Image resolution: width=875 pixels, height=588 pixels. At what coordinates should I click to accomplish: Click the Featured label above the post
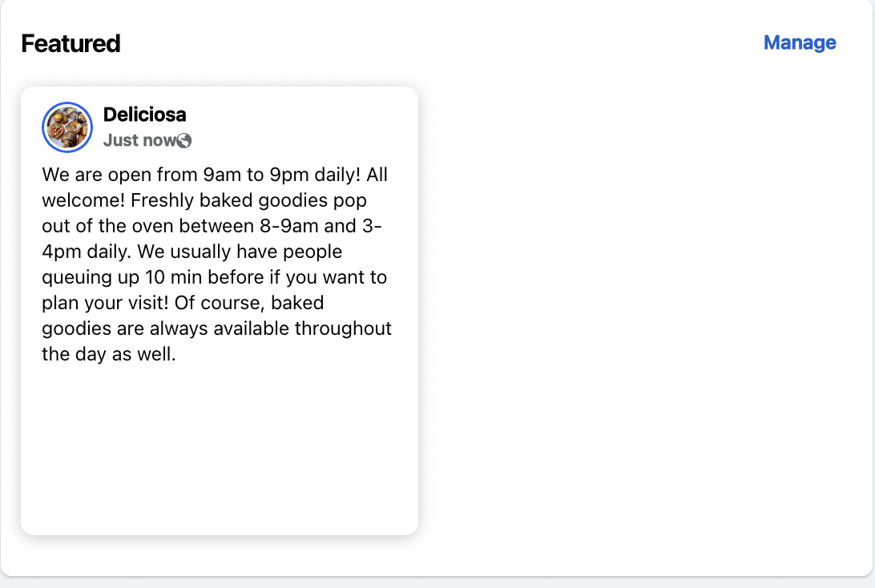point(71,43)
